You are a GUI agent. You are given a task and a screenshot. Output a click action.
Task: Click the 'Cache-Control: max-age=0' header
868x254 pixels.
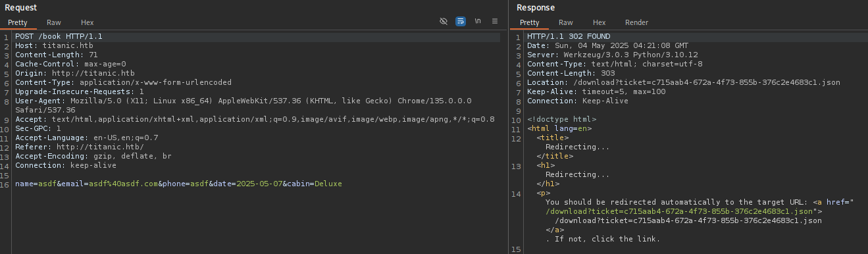point(70,64)
